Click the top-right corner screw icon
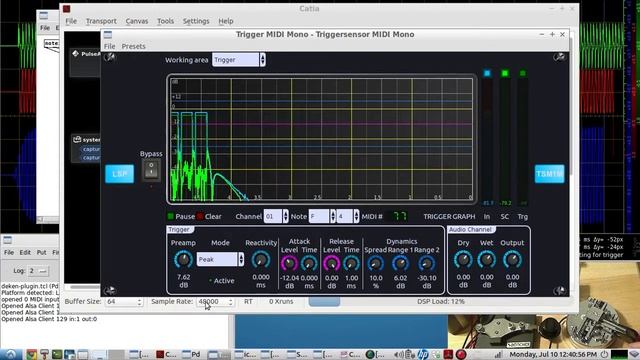Image resolution: width=640 pixels, height=360 pixels. coord(560,57)
